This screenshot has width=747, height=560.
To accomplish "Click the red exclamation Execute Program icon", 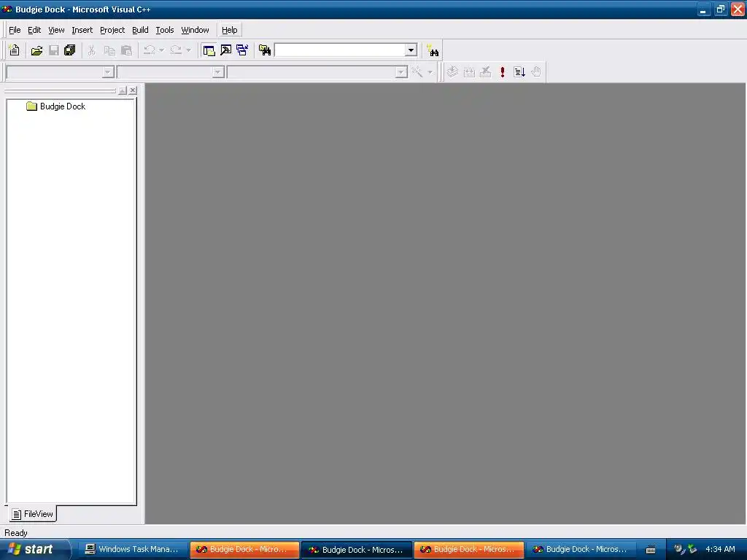I will (x=502, y=72).
